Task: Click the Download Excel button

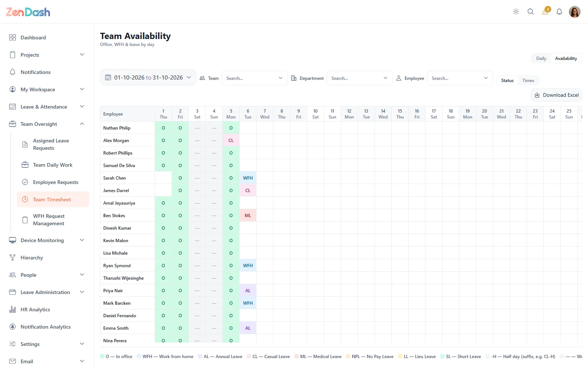Action: tap(556, 95)
